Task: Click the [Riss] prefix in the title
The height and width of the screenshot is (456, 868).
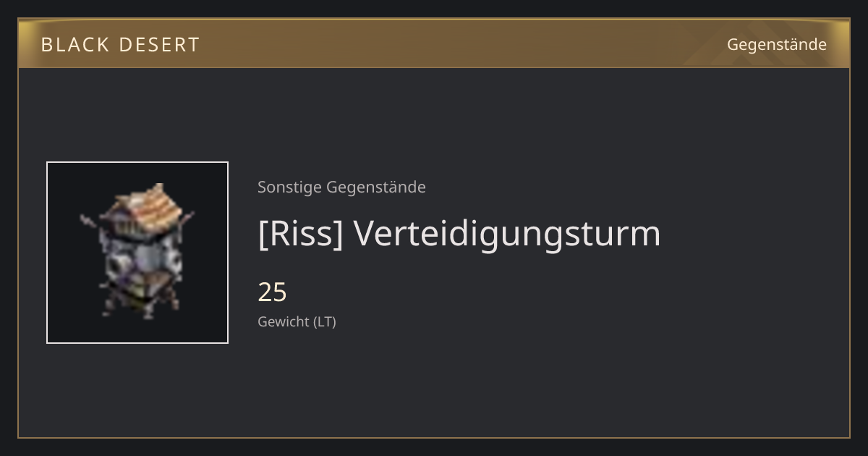Action: point(300,234)
